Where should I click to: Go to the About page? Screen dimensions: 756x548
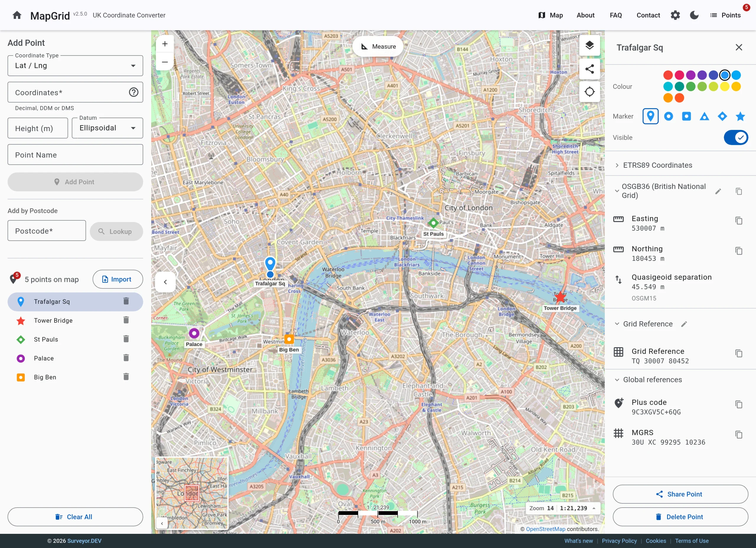(x=585, y=15)
